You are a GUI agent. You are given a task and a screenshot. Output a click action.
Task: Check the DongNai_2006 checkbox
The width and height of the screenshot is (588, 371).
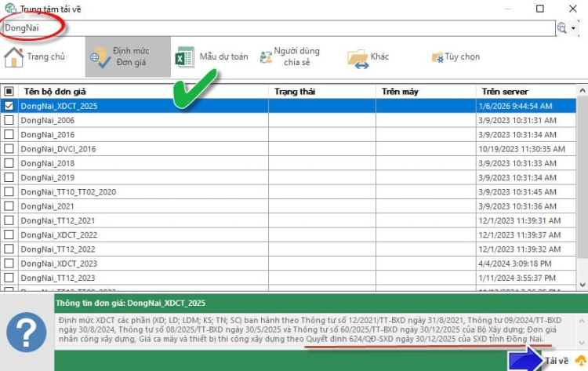pyautogui.click(x=9, y=121)
